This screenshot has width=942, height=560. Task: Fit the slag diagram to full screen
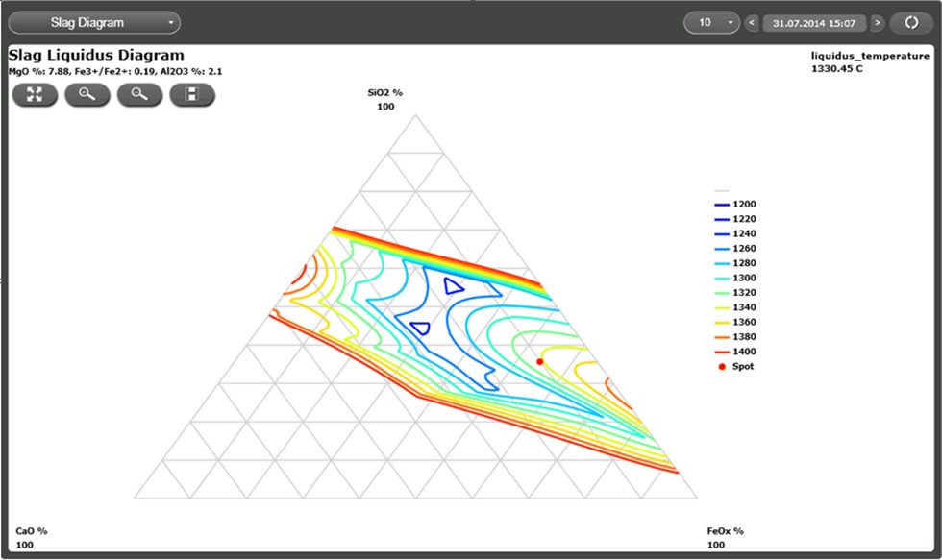(x=35, y=95)
